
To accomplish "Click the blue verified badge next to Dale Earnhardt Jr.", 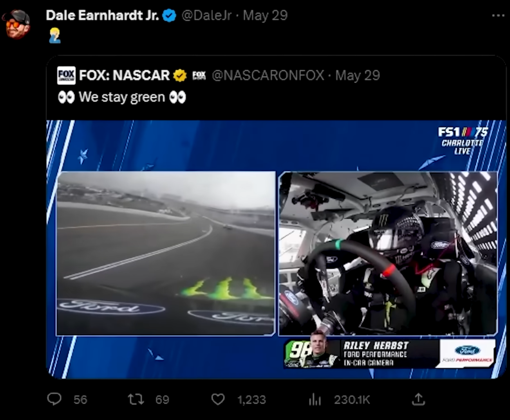I will 169,16.
